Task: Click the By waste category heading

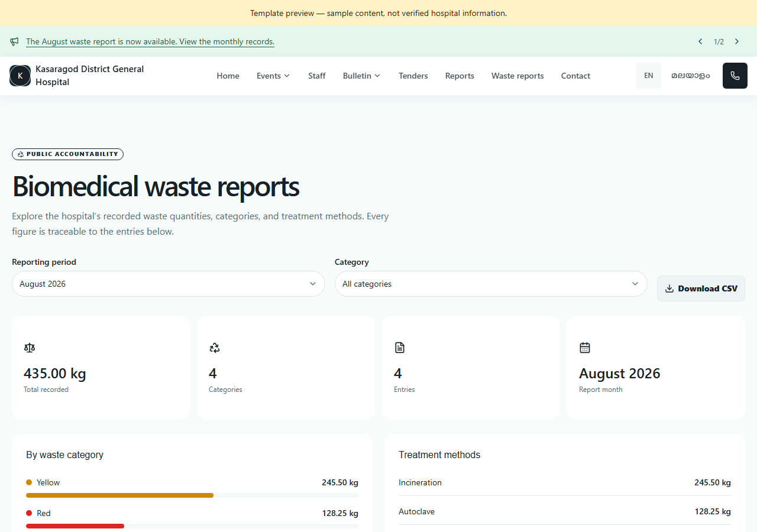Action: point(65,455)
